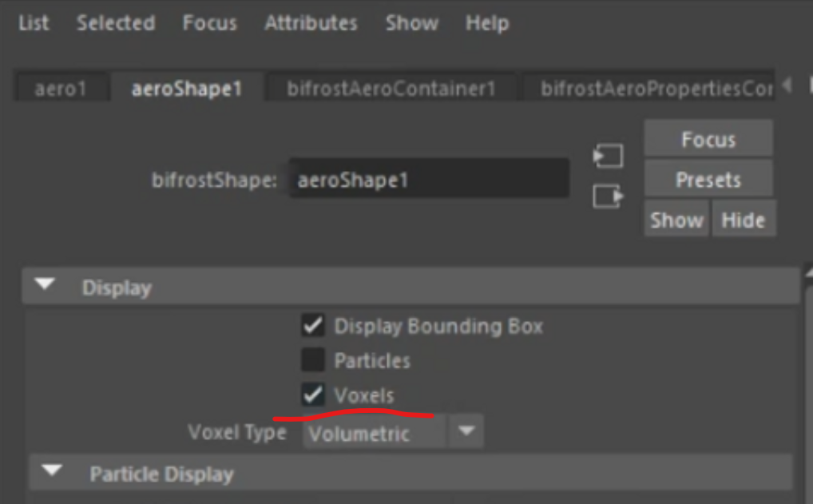Image resolution: width=813 pixels, height=504 pixels.
Task: Switch to the bifrostAeroPropertiesContainer tab
Action: point(655,88)
